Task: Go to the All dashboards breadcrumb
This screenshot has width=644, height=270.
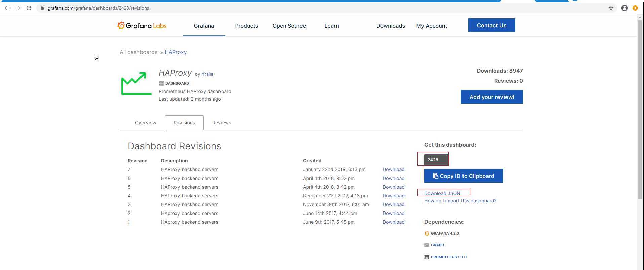Action: coord(138,52)
